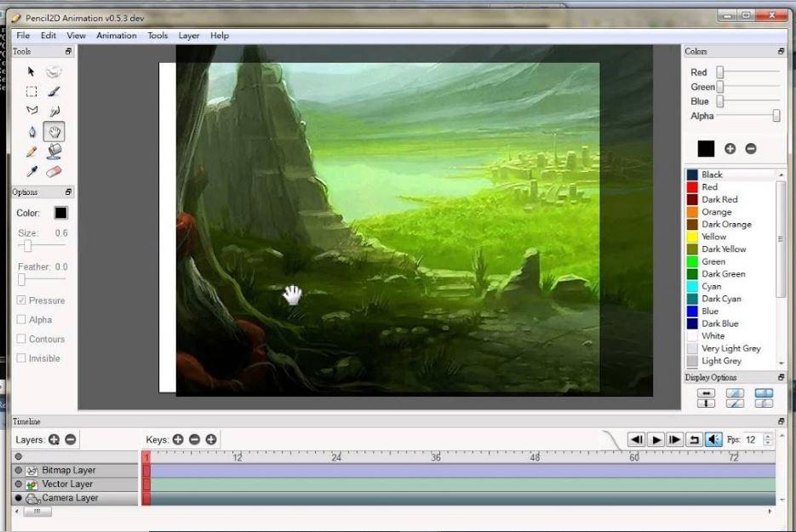
Task: Pick the Pencil tool
Action: (x=31, y=152)
